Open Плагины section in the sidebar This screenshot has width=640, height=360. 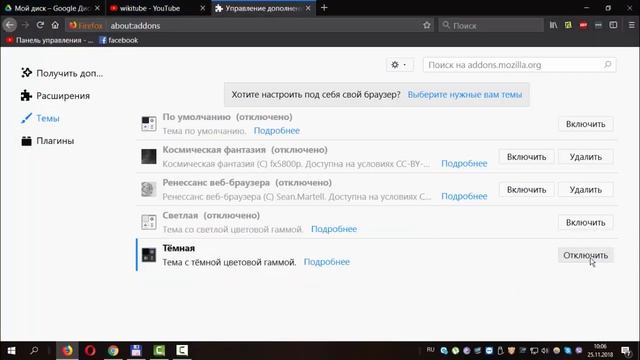[x=47, y=141]
